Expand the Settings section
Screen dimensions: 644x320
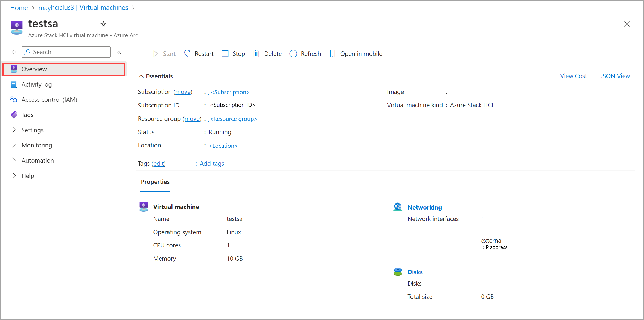tap(14, 130)
